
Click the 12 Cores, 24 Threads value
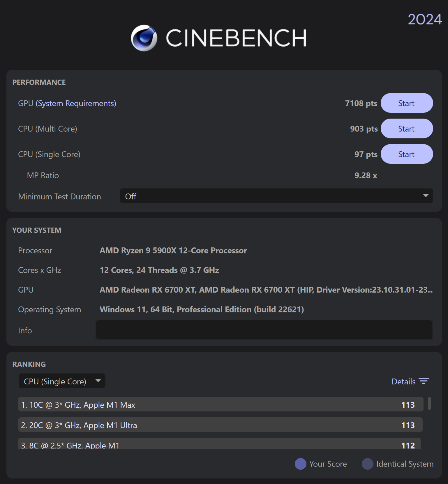[159, 270]
